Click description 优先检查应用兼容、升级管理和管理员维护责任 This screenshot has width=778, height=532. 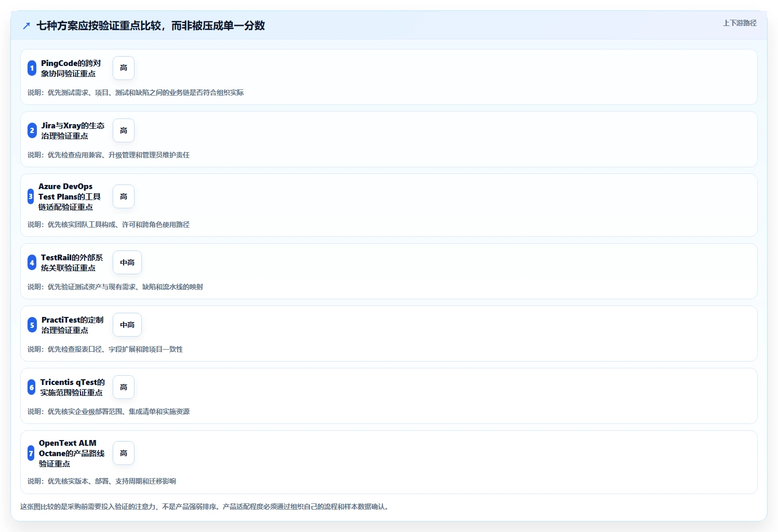tap(109, 155)
